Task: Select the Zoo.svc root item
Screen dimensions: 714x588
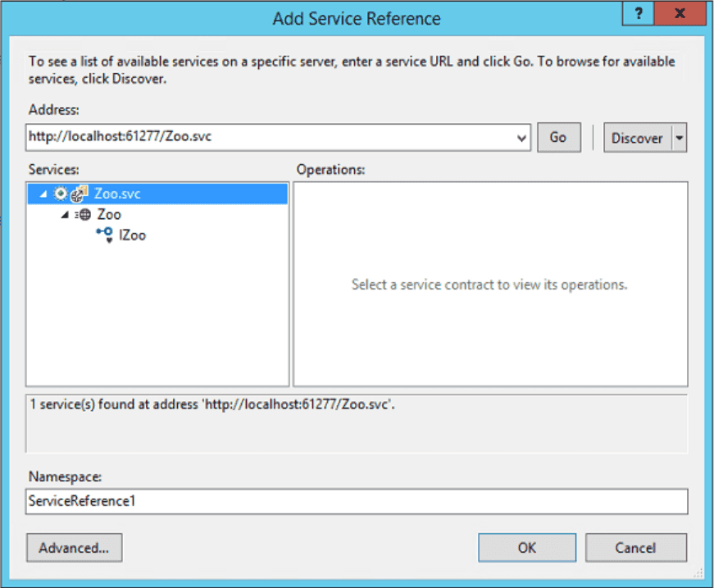Action: tap(157, 194)
